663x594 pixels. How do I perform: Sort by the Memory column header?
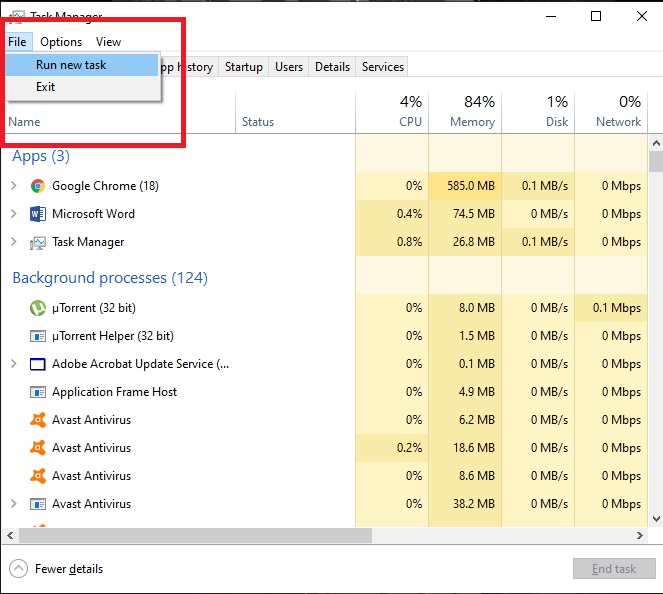pyautogui.click(x=465, y=112)
